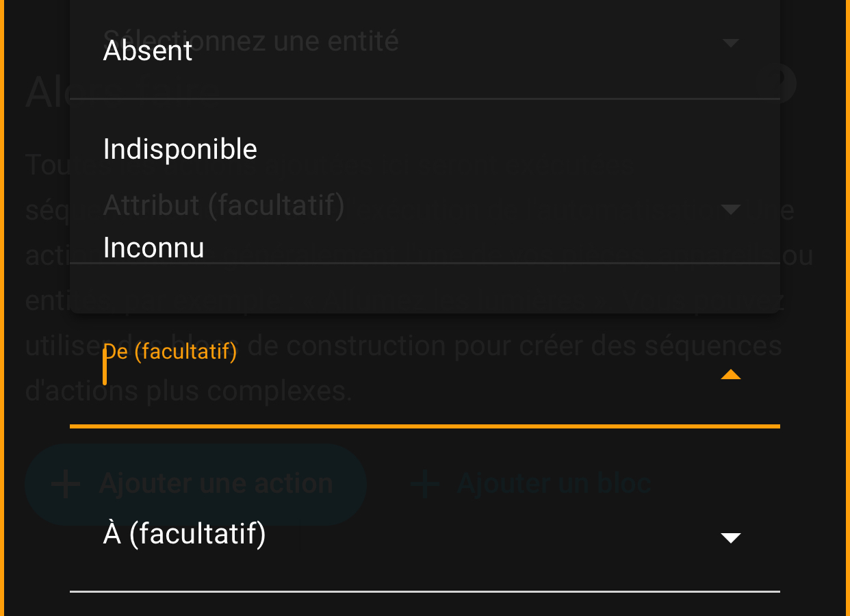Select the Absent option

(149, 51)
